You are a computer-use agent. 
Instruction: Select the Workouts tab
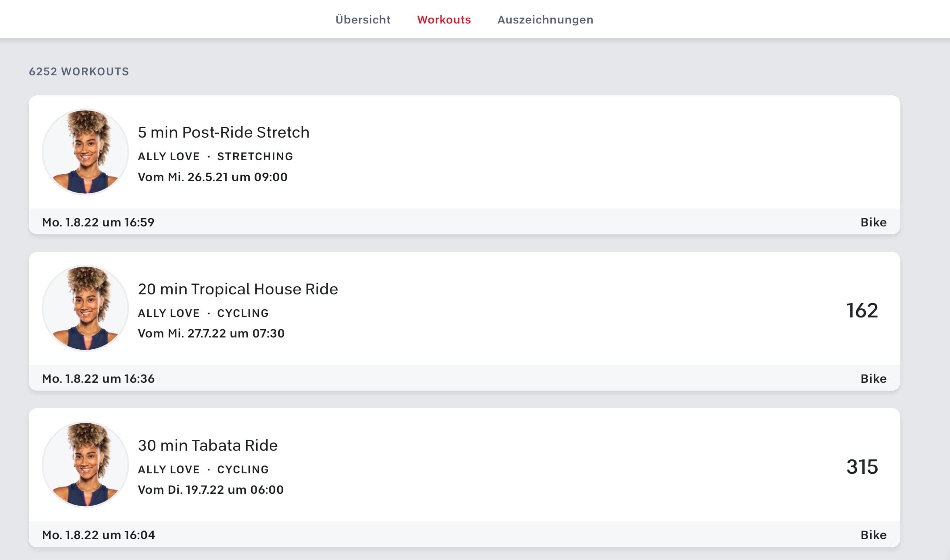[444, 20]
